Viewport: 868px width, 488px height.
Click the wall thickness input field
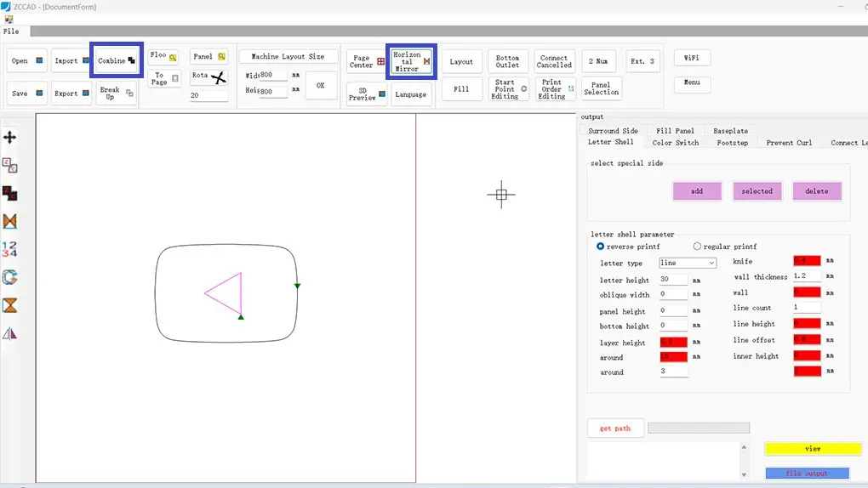[806, 276]
